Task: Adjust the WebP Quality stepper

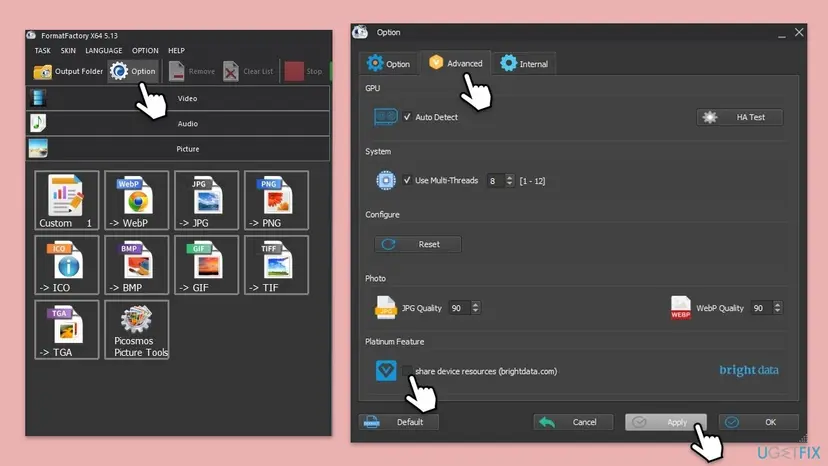Action: 777,307
